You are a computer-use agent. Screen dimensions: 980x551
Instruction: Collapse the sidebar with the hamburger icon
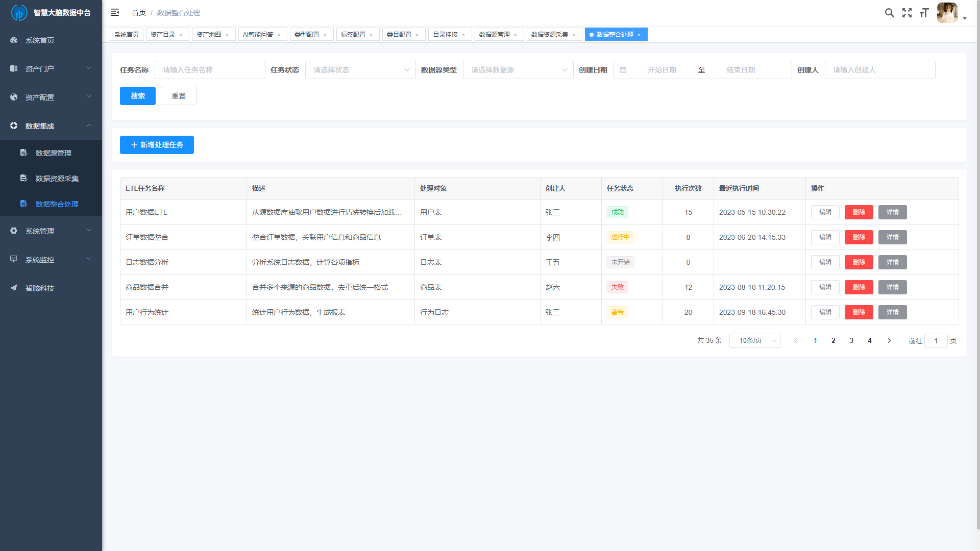click(115, 12)
